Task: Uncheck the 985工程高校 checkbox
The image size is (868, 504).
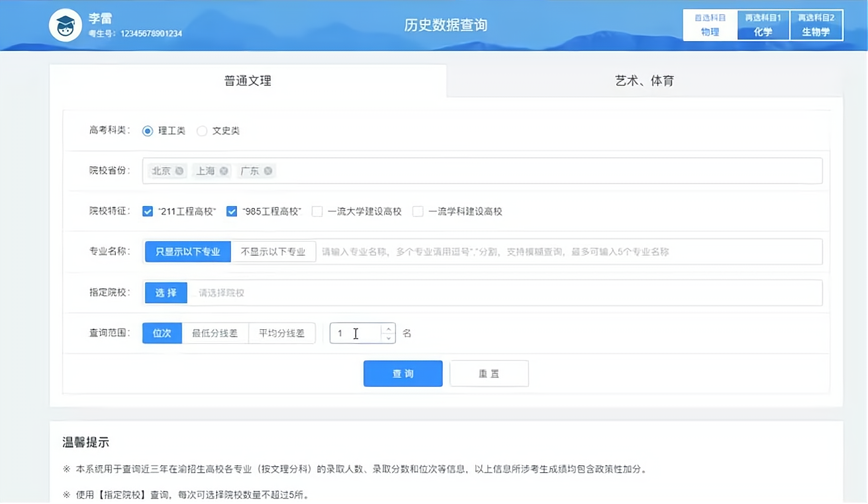Action: point(232,211)
